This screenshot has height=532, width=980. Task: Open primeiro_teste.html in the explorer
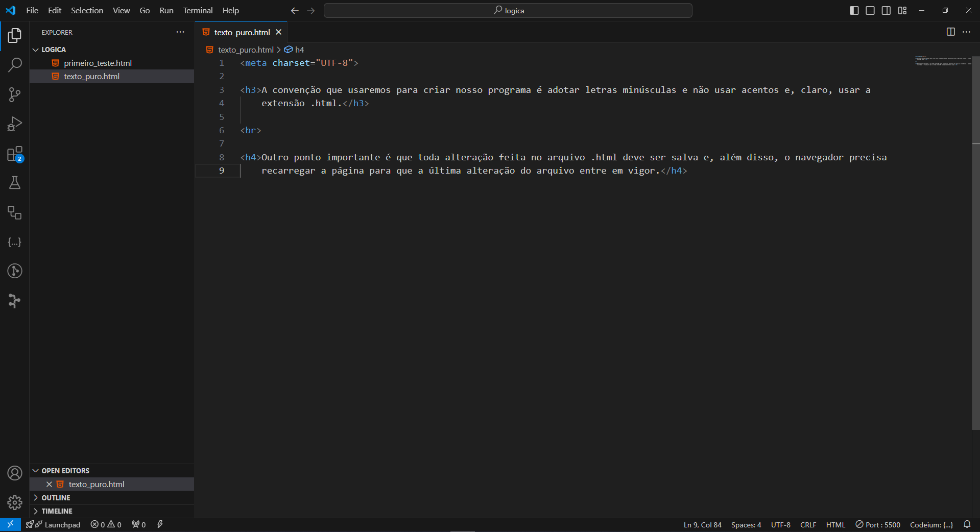click(112, 63)
